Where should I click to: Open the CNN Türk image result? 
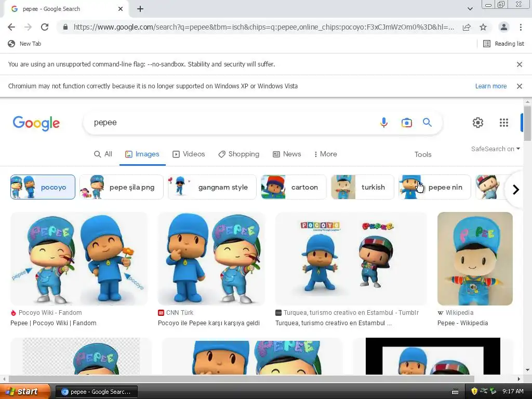tap(211, 259)
